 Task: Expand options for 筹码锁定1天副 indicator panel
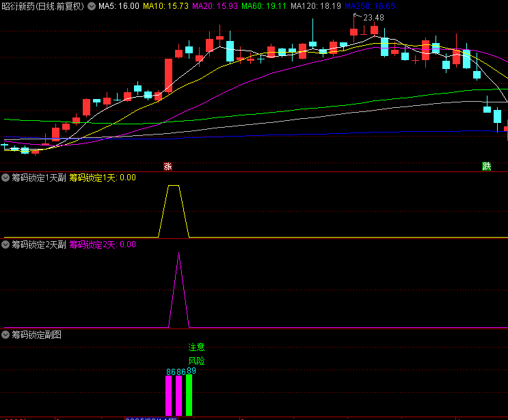5,178
